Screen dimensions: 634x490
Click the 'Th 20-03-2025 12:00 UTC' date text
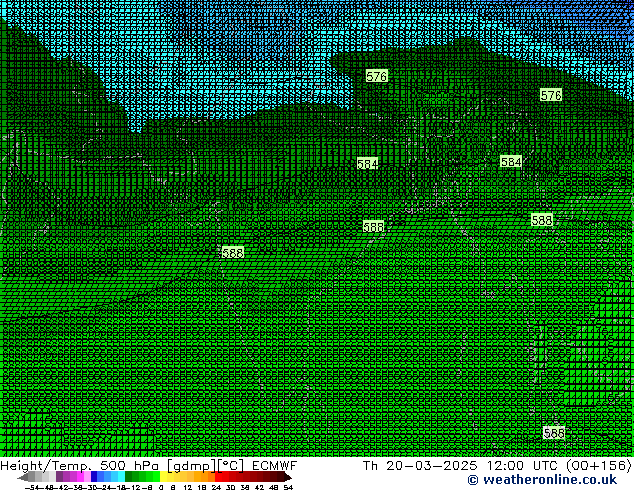461,466
